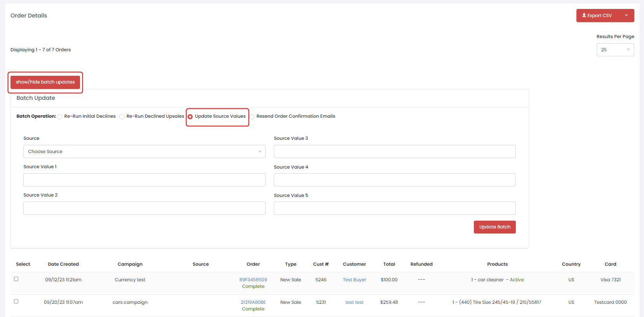This screenshot has height=317, width=644.
Task: Open customer Test Buyer link
Action: coord(354,280)
